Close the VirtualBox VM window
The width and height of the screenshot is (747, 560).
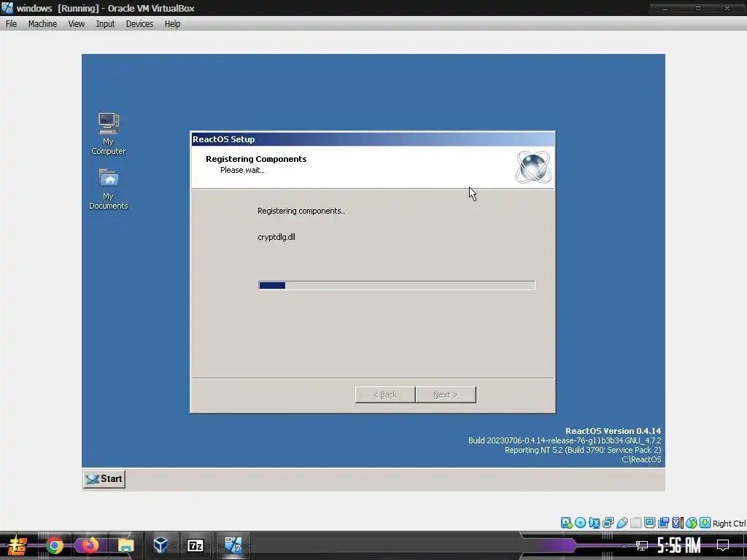pyautogui.click(x=727, y=8)
